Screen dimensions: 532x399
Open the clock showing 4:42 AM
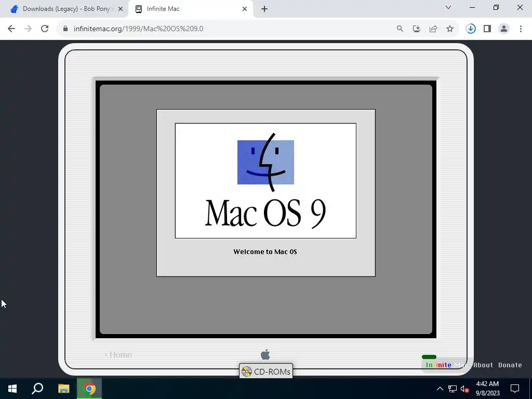pyautogui.click(x=487, y=389)
